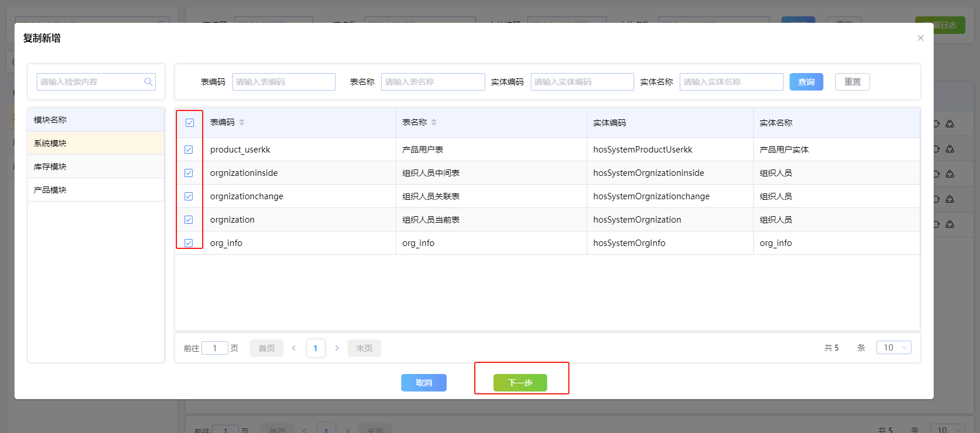Uncheck the orgnizationinside row checkbox

click(x=189, y=173)
